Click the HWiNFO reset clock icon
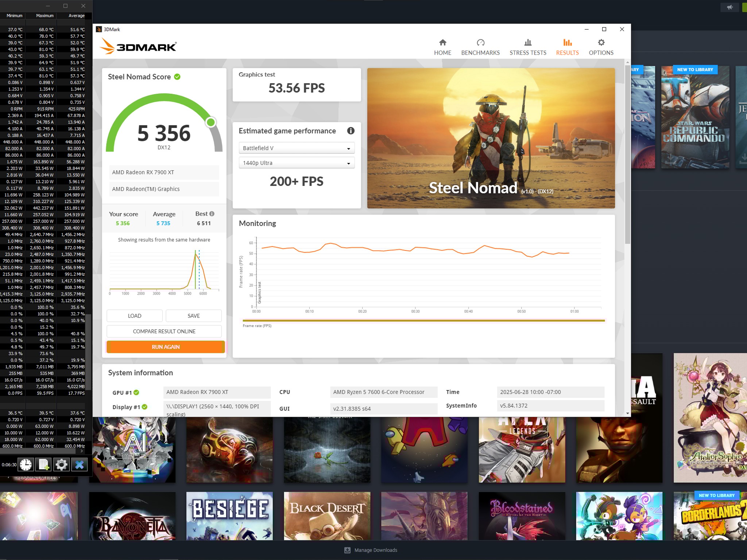Screen dimensions: 747x560 [x=26, y=464]
